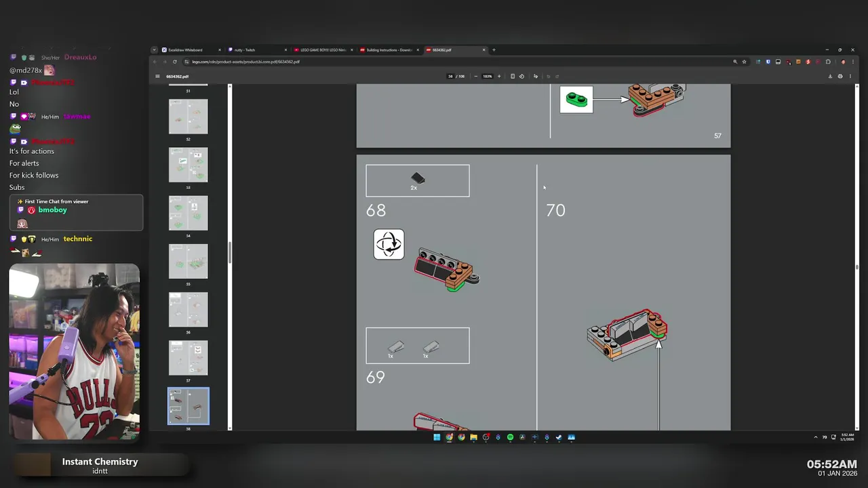Open Spotify from the taskbar
Image resolution: width=868 pixels, height=488 pixels.
510,437
